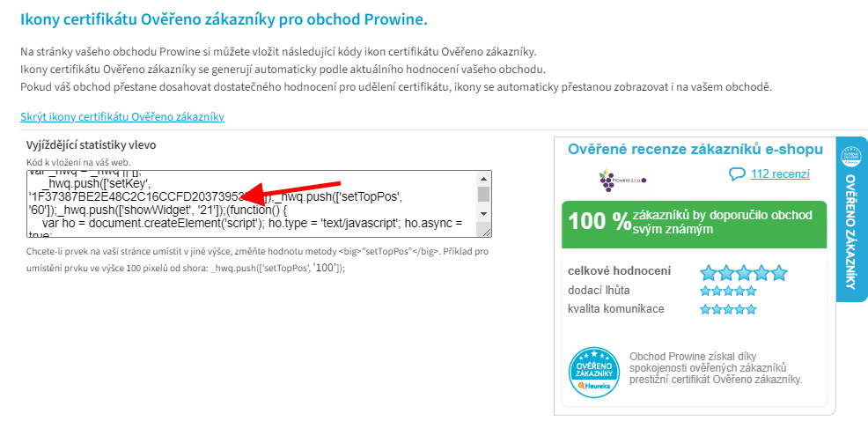Click the code textarea resize grip

tap(487, 233)
